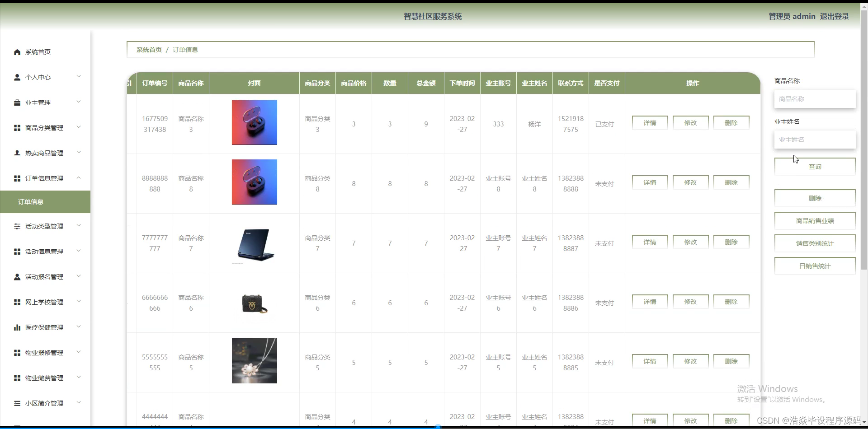Click 修改 for order 5555555555

coord(690,361)
